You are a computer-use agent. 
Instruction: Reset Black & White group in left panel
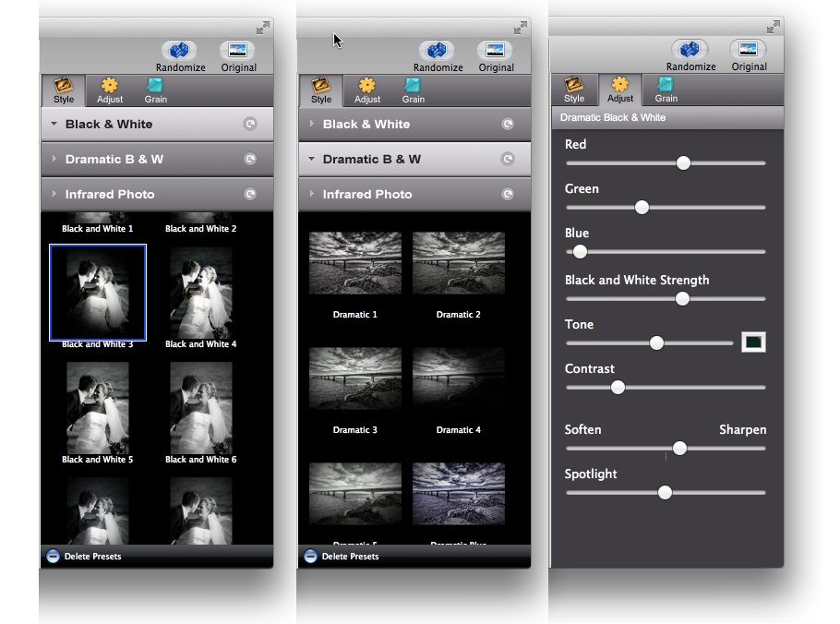point(250,124)
